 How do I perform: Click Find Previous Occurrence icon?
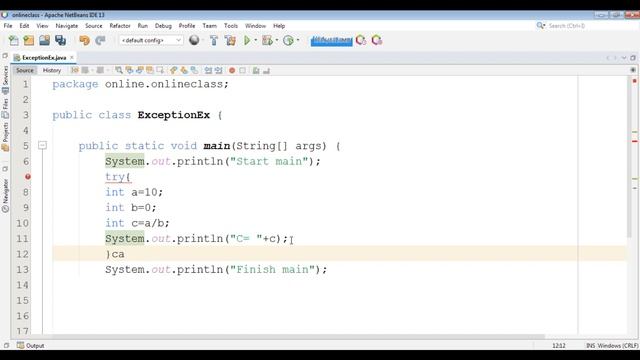pos(129,71)
